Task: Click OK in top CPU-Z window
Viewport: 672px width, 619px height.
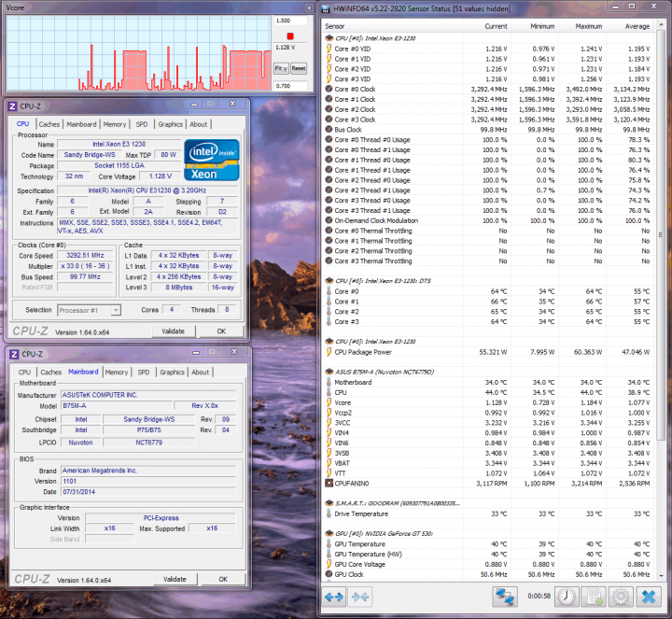Action: pyautogui.click(x=221, y=331)
